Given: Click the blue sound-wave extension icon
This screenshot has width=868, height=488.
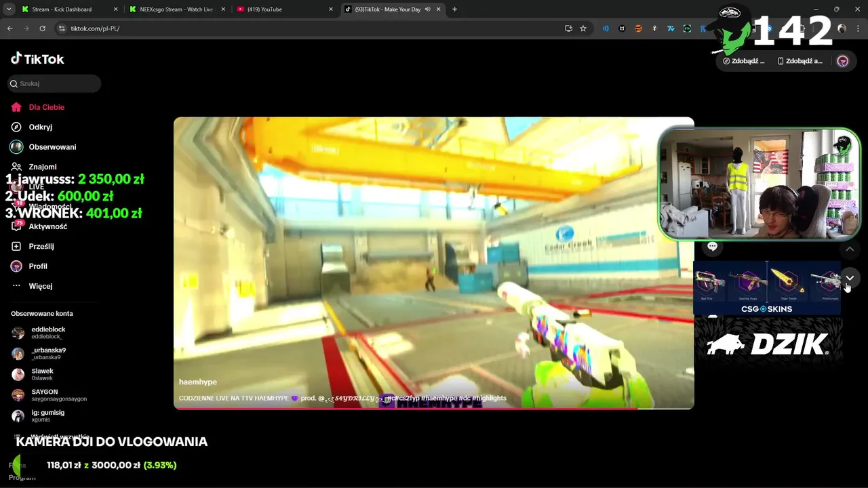Looking at the screenshot, I should (606, 28).
